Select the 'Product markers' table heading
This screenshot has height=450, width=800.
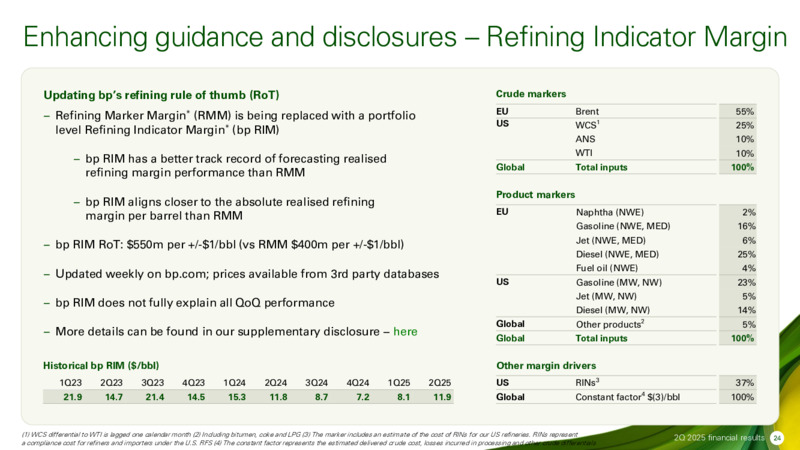tap(535, 194)
